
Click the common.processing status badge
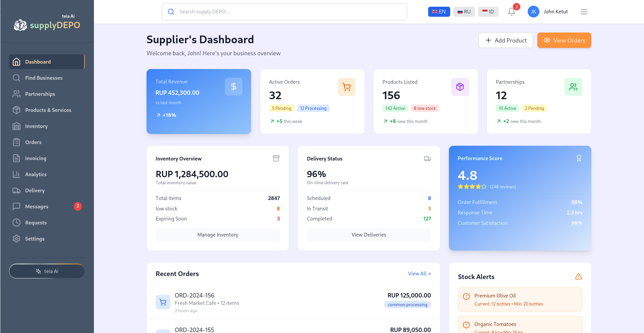(407, 305)
